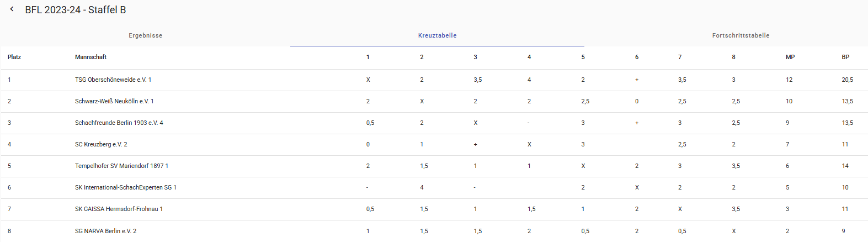
Task: Select Schachfreunde Berlin 1903 e.V. 4
Action: point(119,123)
